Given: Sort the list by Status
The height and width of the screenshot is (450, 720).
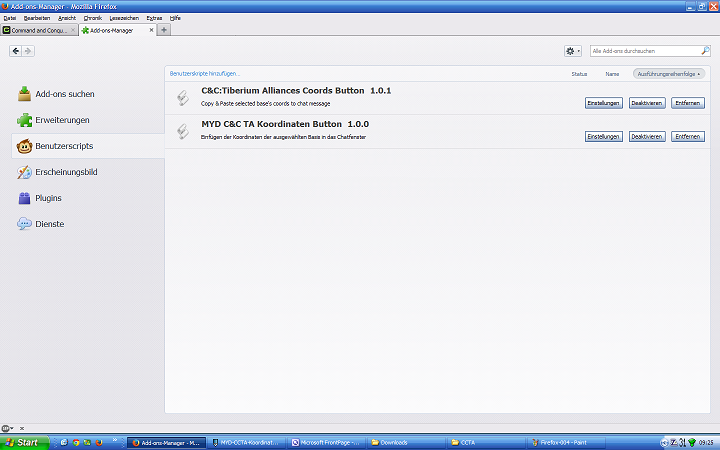Looking at the screenshot, I should click(579, 74).
